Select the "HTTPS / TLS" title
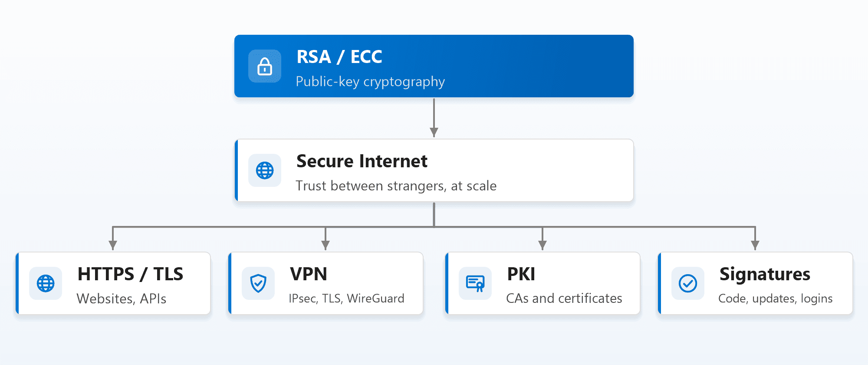Screen dimensions: 868x365 pyautogui.click(x=130, y=274)
